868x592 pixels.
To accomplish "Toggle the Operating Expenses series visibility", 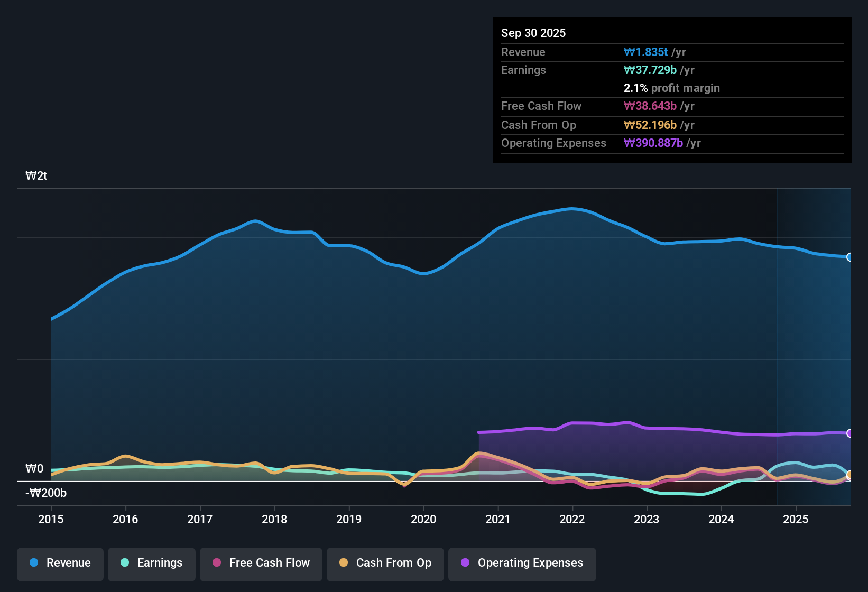I will pos(522,563).
